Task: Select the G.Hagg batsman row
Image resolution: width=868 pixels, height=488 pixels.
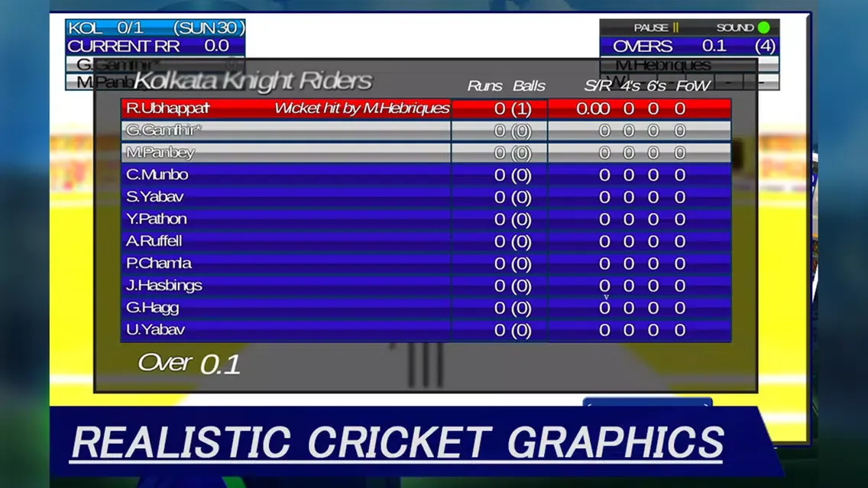Action: [x=426, y=308]
